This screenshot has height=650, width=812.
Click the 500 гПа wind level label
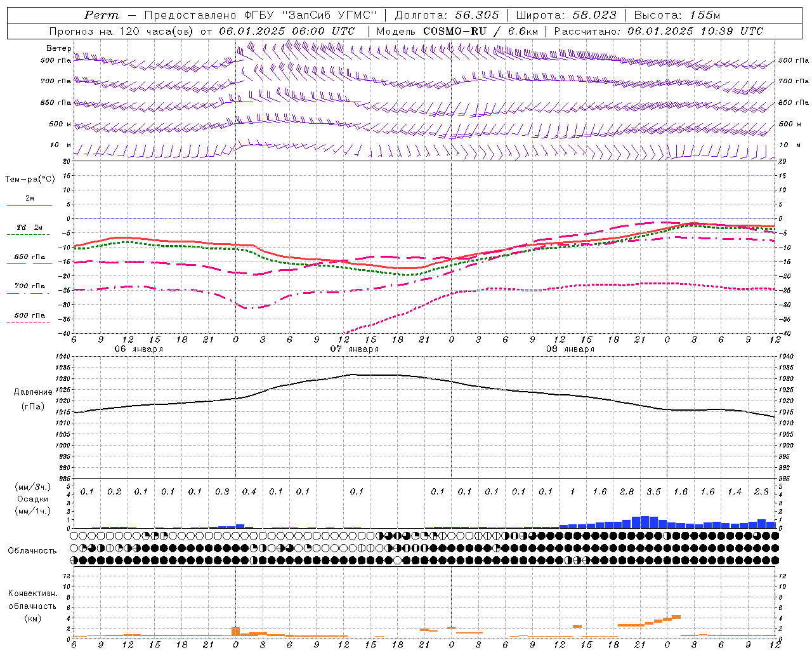click(56, 60)
